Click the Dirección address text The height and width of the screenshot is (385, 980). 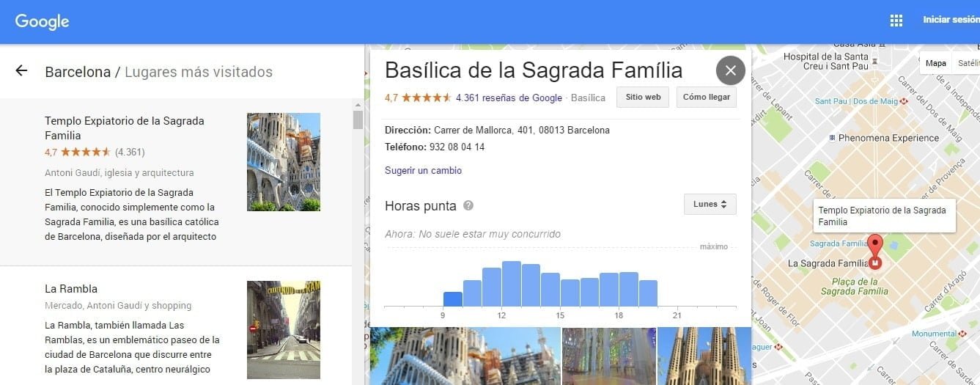497,130
